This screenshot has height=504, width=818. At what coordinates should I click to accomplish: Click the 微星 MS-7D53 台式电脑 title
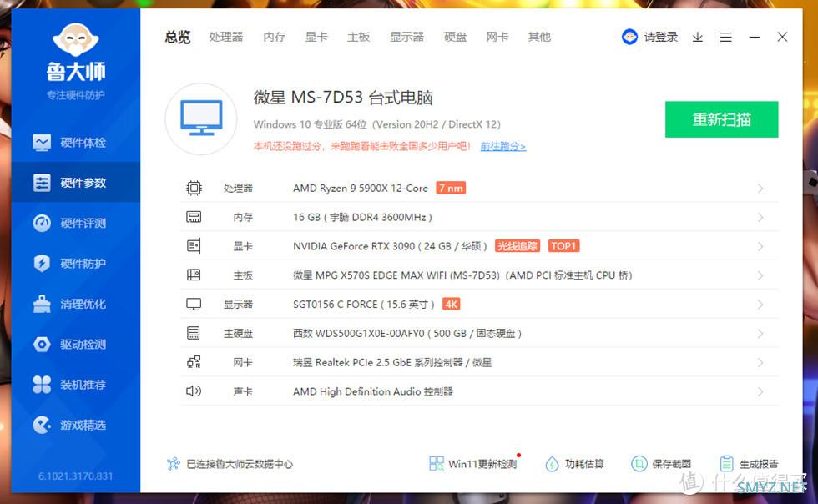tap(343, 98)
